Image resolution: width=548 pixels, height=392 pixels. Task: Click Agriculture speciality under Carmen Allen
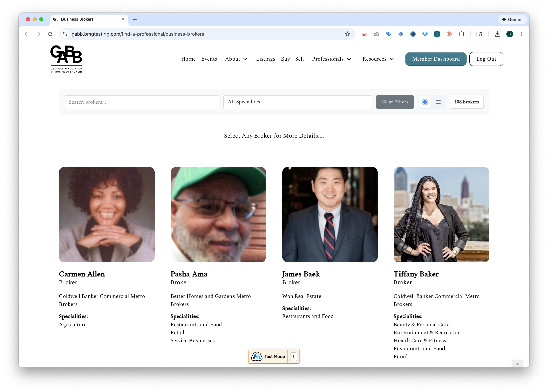(x=73, y=325)
